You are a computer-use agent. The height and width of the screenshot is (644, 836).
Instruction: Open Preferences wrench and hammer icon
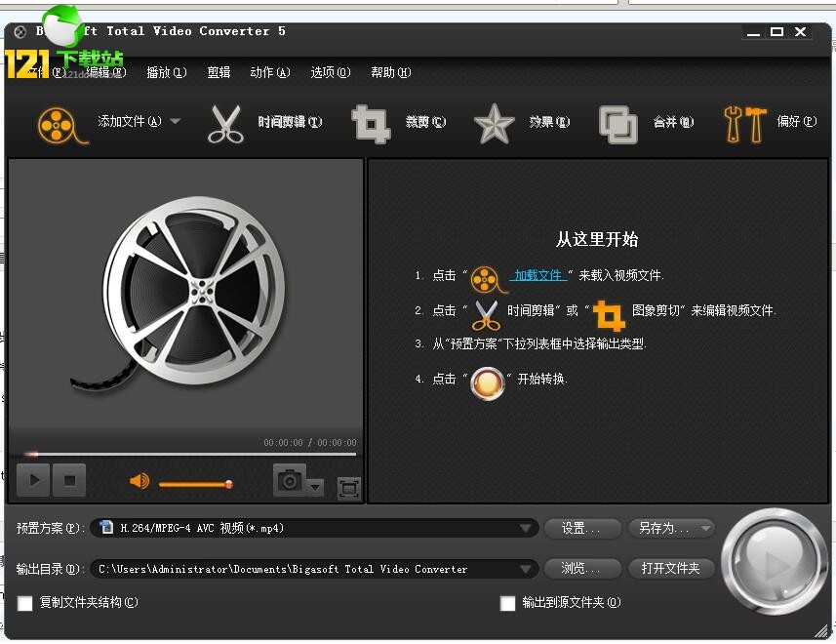tap(745, 124)
